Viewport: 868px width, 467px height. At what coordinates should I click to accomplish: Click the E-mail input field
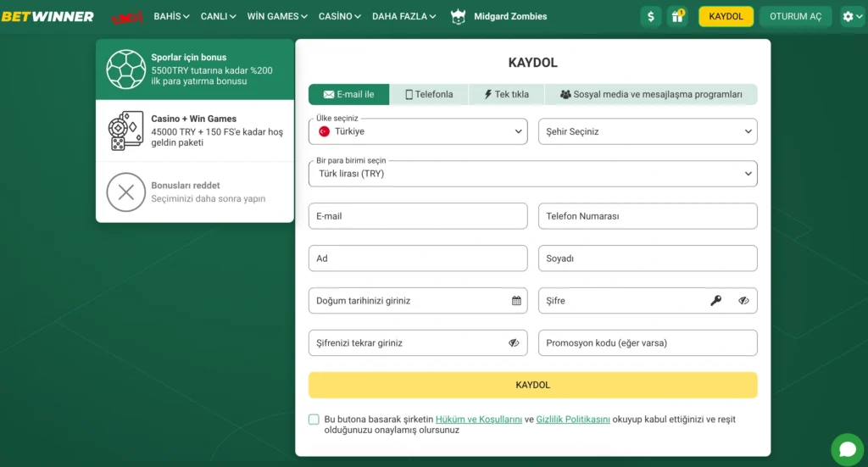(418, 216)
